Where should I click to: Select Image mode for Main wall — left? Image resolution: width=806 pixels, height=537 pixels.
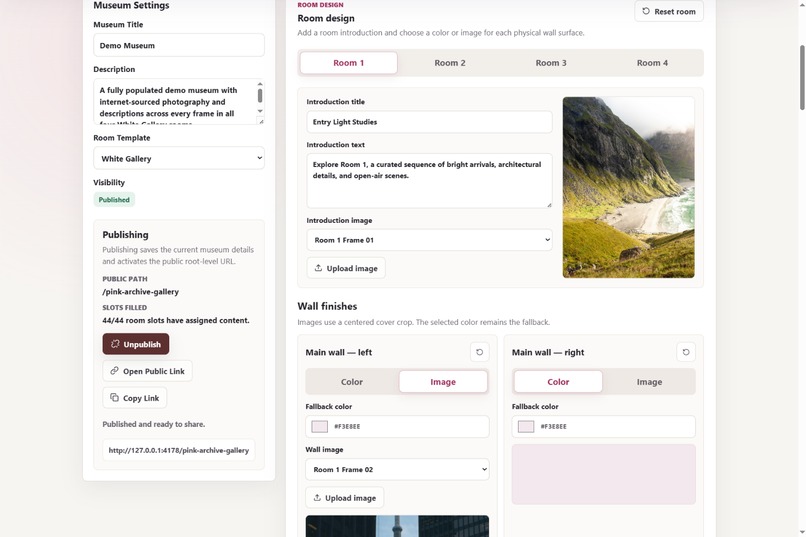click(443, 382)
